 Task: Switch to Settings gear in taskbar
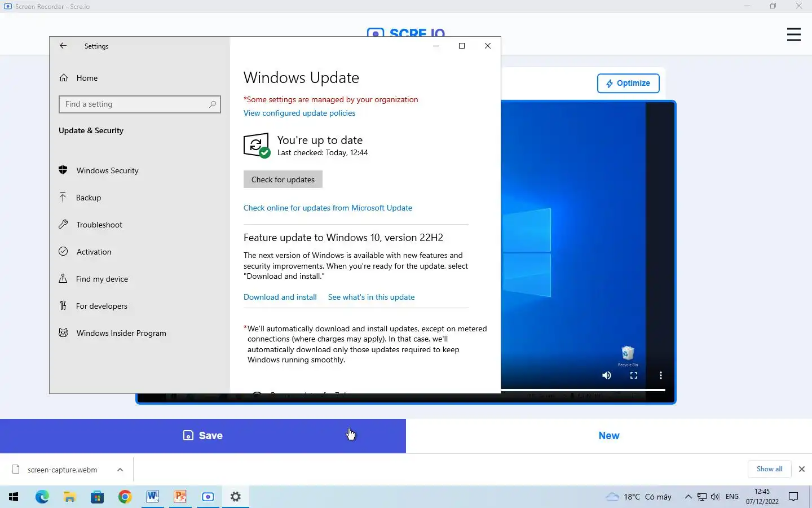pyautogui.click(x=236, y=497)
